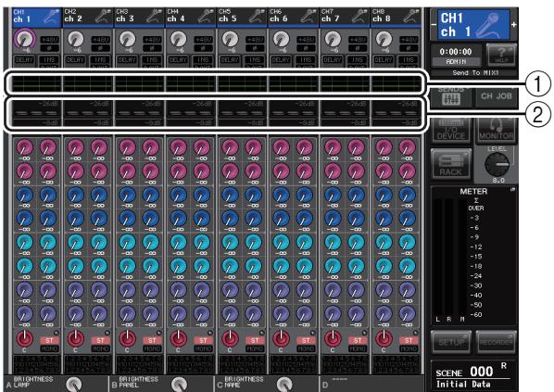Click the ch 8 gain knob
The image size is (554, 392).
pyautogui.click(x=384, y=39)
